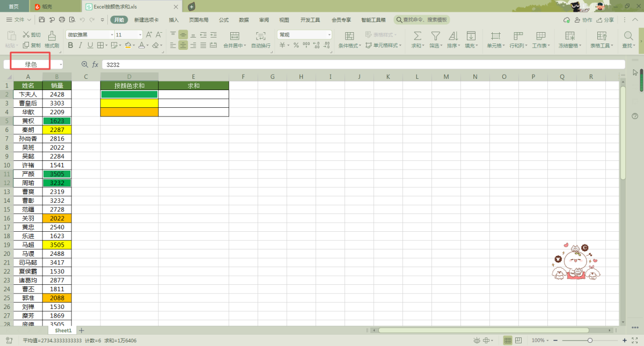Click the 协作 (Collaborate) button
Screen dimensions: 644x346
click(x=583, y=20)
